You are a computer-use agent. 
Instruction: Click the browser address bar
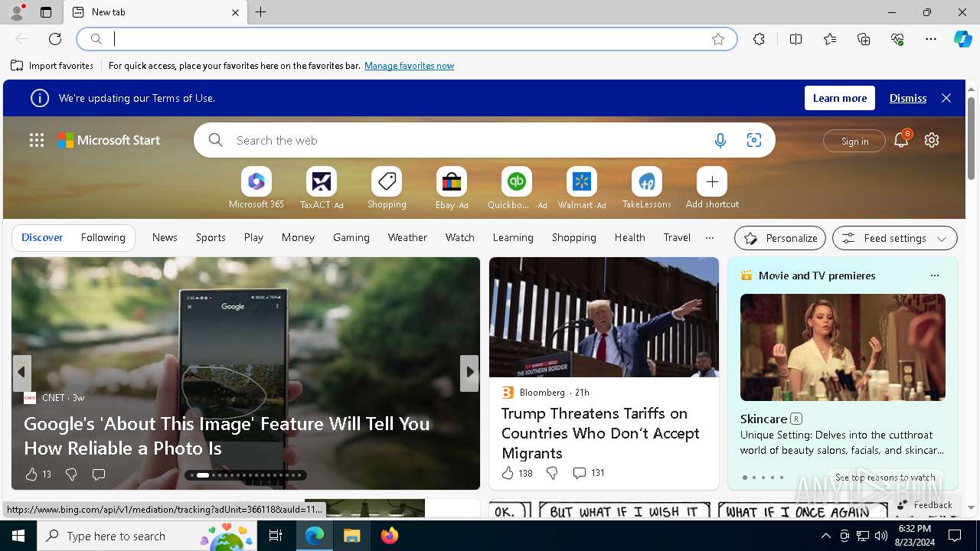[x=406, y=39]
